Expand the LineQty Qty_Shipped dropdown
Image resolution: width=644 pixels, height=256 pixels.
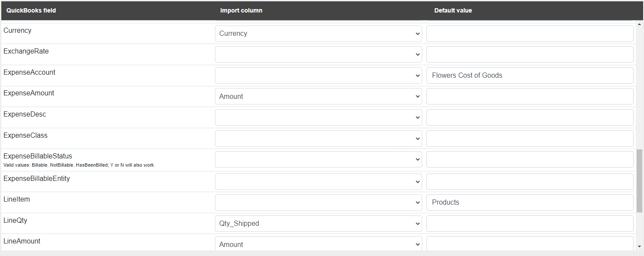pos(318,224)
